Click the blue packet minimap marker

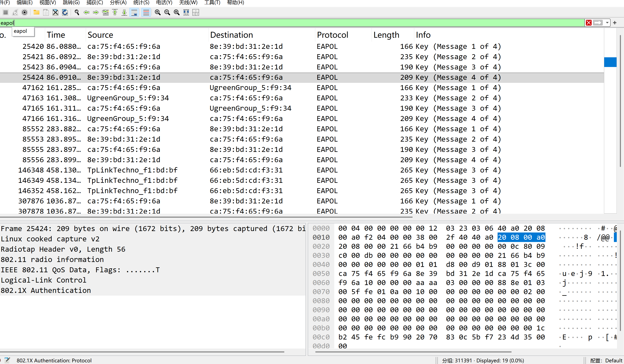pyautogui.click(x=610, y=62)
